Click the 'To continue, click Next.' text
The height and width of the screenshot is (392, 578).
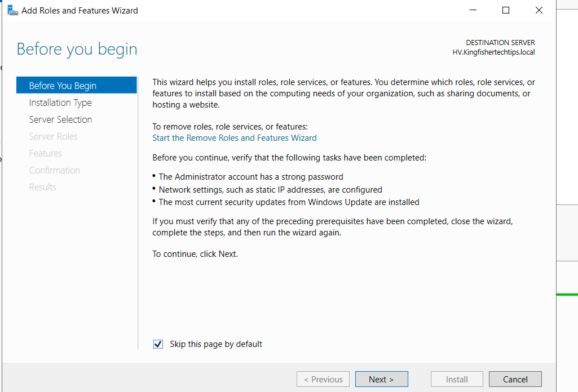[195, 254]
